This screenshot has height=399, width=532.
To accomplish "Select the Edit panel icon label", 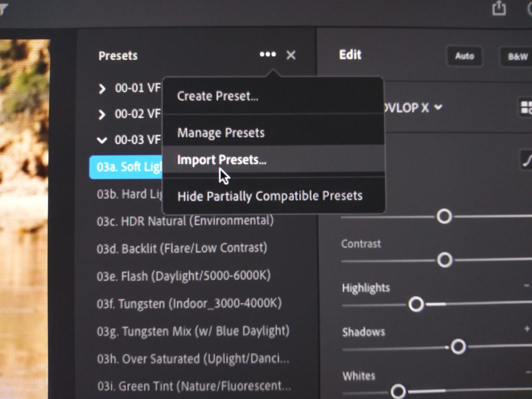I will 349,55.
